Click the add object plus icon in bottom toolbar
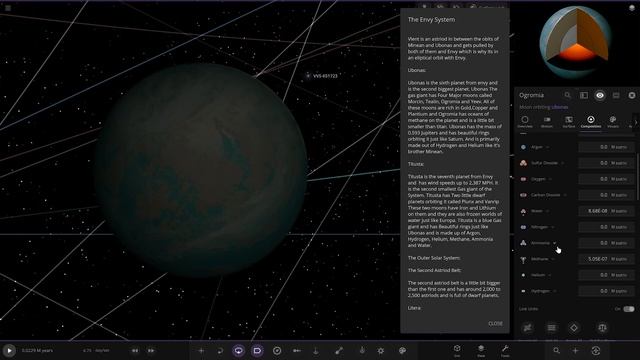 click(x=201, y=351)
